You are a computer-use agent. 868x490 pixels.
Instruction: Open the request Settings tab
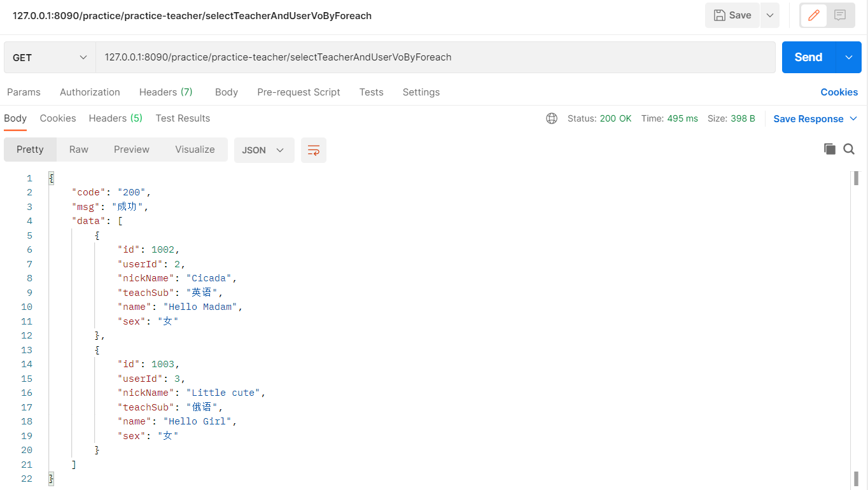[421, 92]
